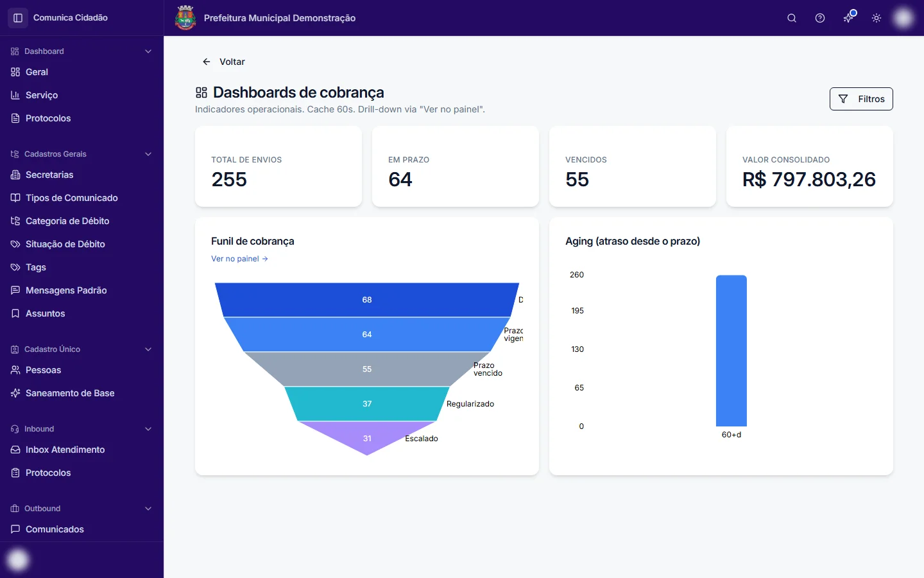Viewport: 924px width, 578px height.
Task: Collapse the Outbound sidebar section
Action: click(148, 509)
